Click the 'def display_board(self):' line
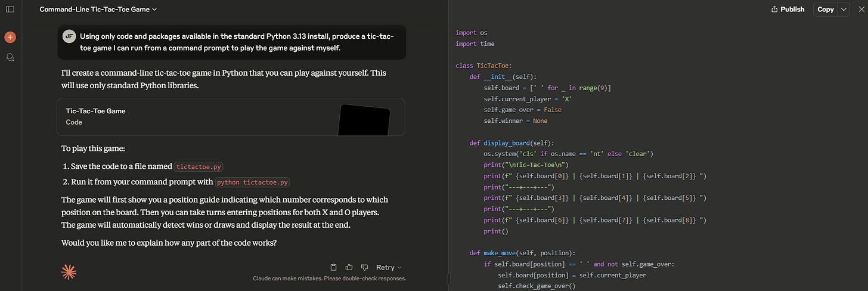Viewport: 868px width, 291px height. click(511, 143)
